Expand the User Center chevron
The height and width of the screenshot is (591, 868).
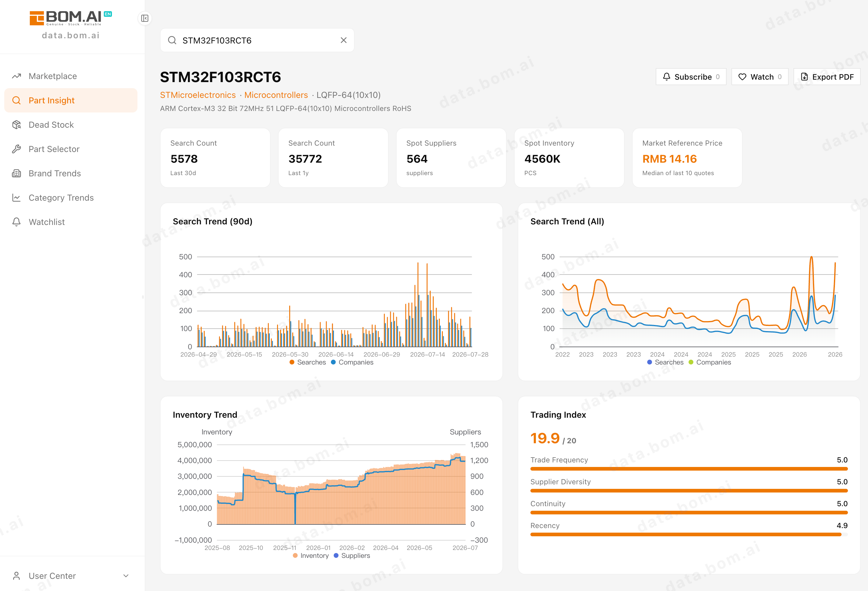(126, 576)
